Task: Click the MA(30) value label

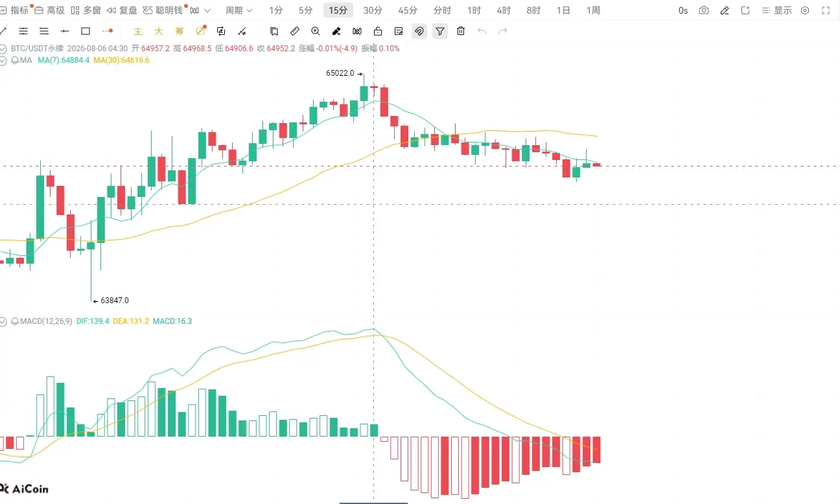Action: 121,60
